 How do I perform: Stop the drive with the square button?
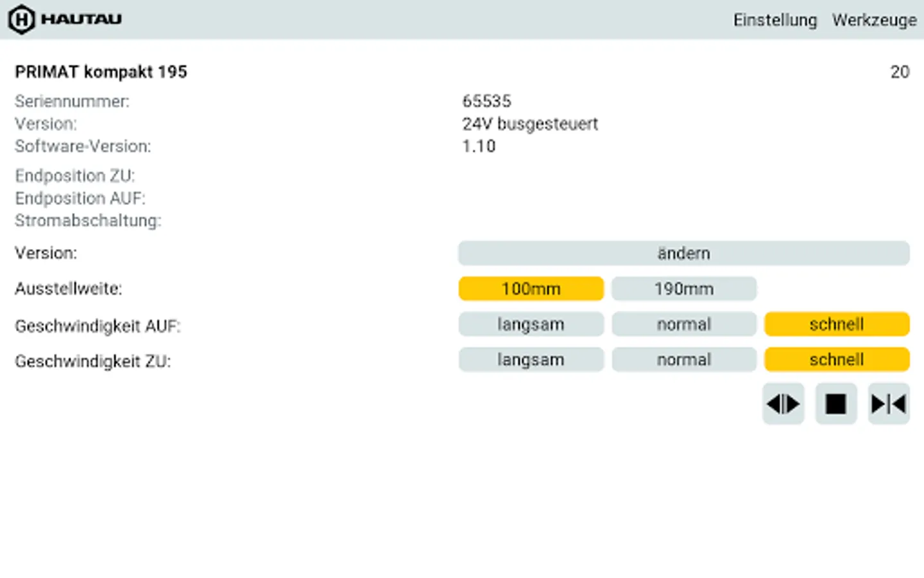pos(835,404)
